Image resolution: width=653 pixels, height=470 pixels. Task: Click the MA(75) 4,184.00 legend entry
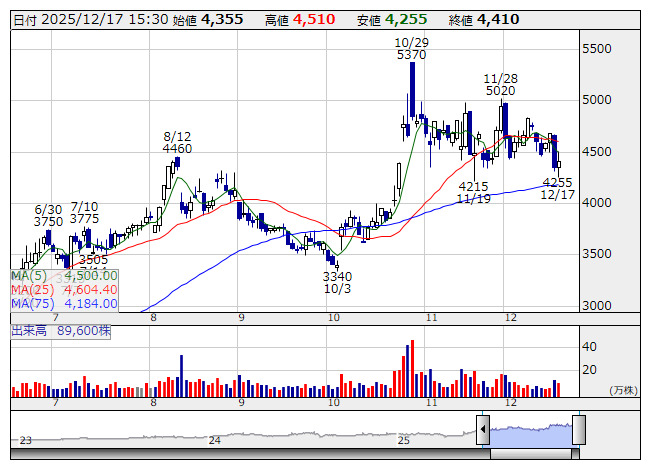(x=65, y=304)
